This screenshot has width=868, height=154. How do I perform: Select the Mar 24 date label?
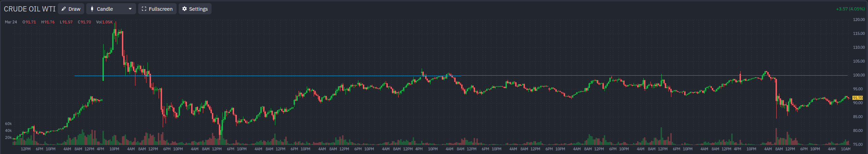click(x=11, y=22)
